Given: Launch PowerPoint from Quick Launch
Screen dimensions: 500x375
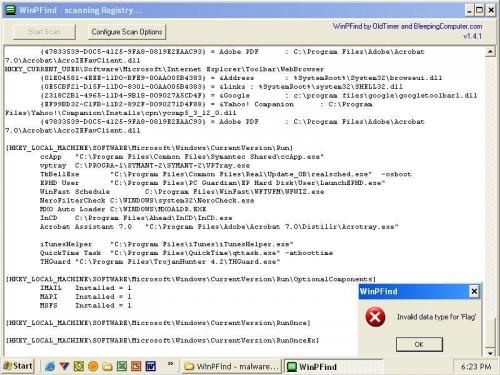Looking at the screenshot, I should tap(136, 366).
